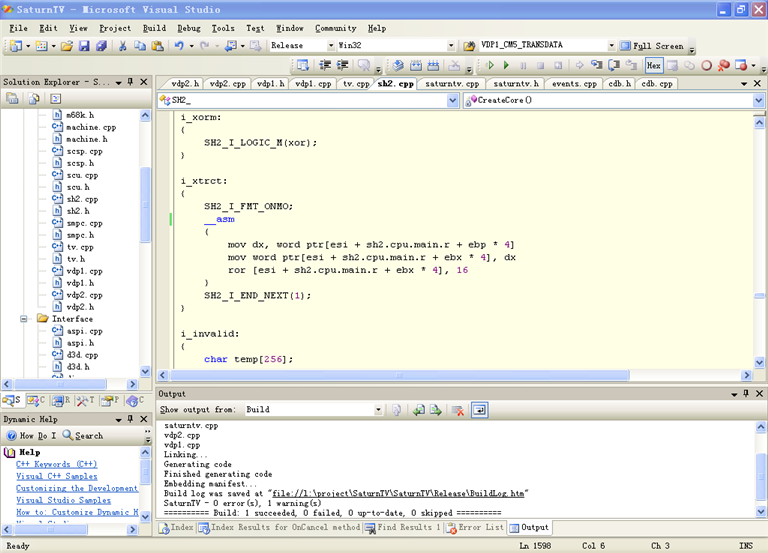Screen dimensions: 768x553
Task: Toggle auto-hide pin on Output panel
Action: 746,393
